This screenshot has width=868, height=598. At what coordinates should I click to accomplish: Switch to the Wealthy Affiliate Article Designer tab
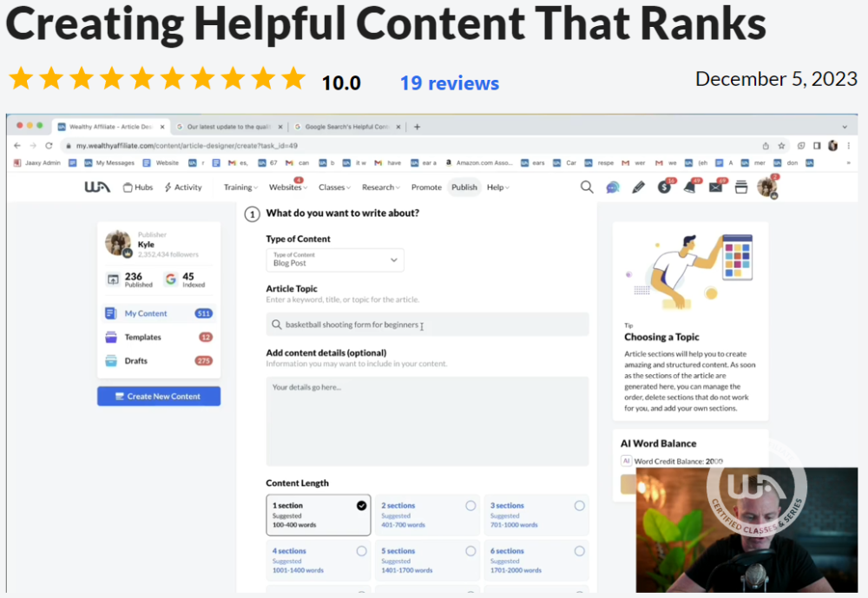pyautogui.click(x=109, y=127)
